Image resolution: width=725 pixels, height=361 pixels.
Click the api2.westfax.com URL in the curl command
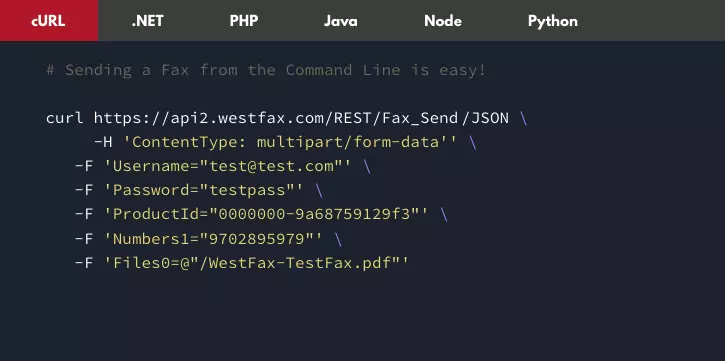(x=301, y=118)
